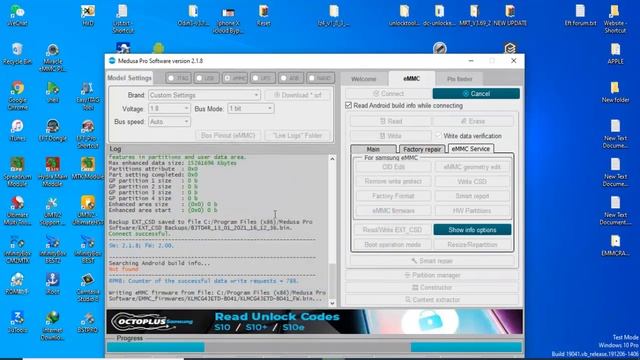Open the Factory repair sub-tab
Screen dimensions: 640x360
tap(422, 149)
